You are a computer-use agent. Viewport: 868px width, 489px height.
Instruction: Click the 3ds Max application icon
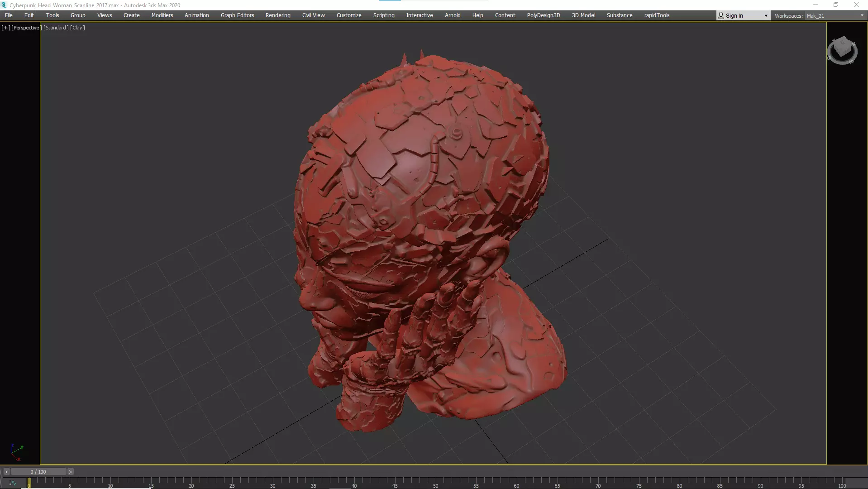(4, 5)
